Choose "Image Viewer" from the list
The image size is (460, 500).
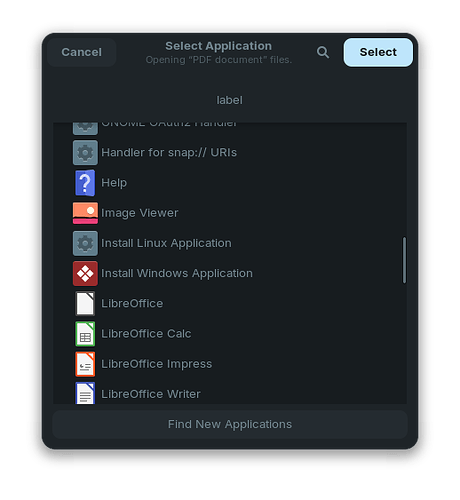click(140, 213)
